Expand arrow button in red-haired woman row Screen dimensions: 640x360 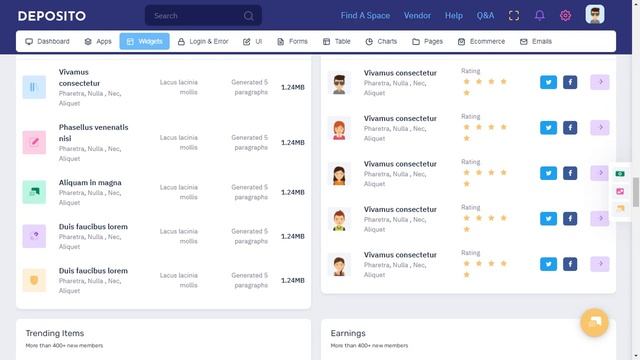coord(600,128)
